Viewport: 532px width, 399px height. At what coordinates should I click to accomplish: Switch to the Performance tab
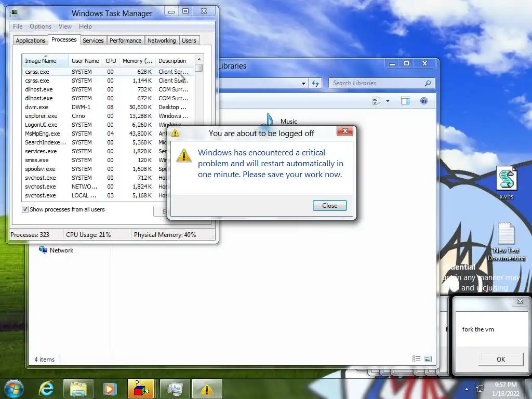tap(126, 41)
